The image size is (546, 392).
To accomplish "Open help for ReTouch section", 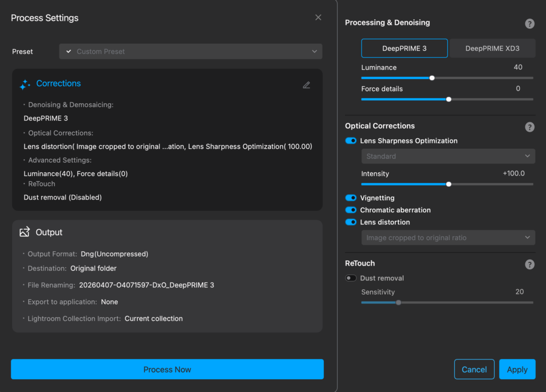I will click(x=529, y=265).
